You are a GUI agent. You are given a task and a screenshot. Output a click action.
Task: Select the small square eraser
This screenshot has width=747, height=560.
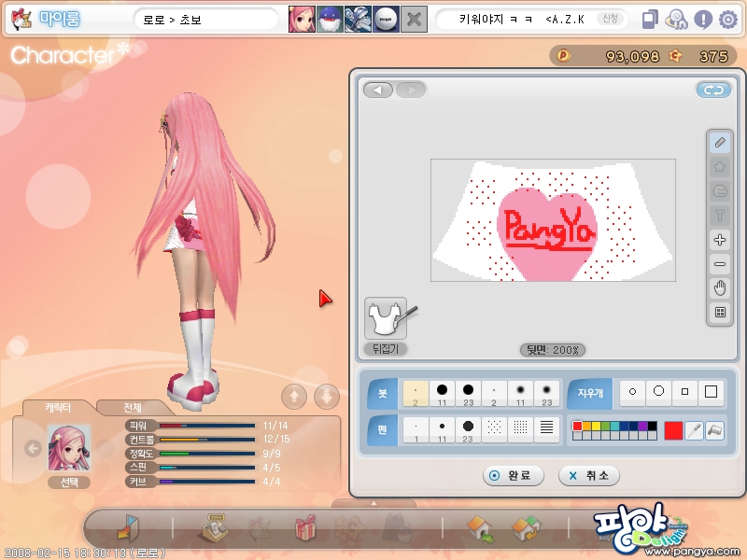tap(685, 392)
